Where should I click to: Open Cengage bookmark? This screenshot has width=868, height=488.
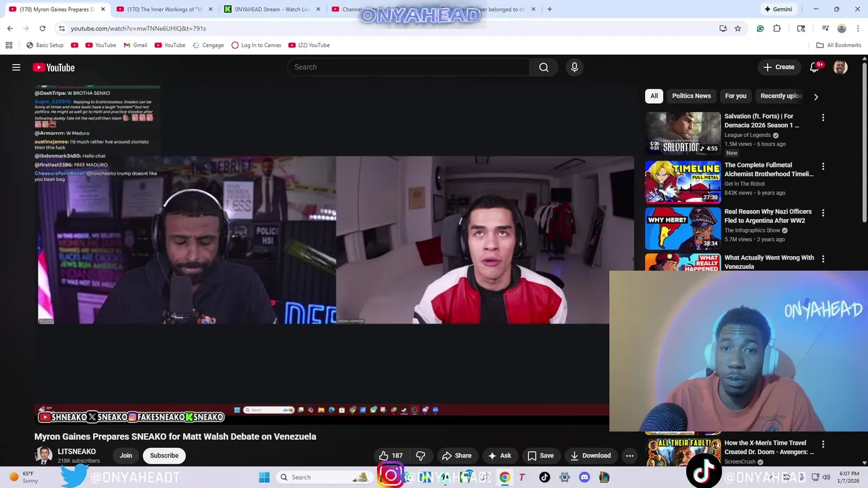[208, 45]
